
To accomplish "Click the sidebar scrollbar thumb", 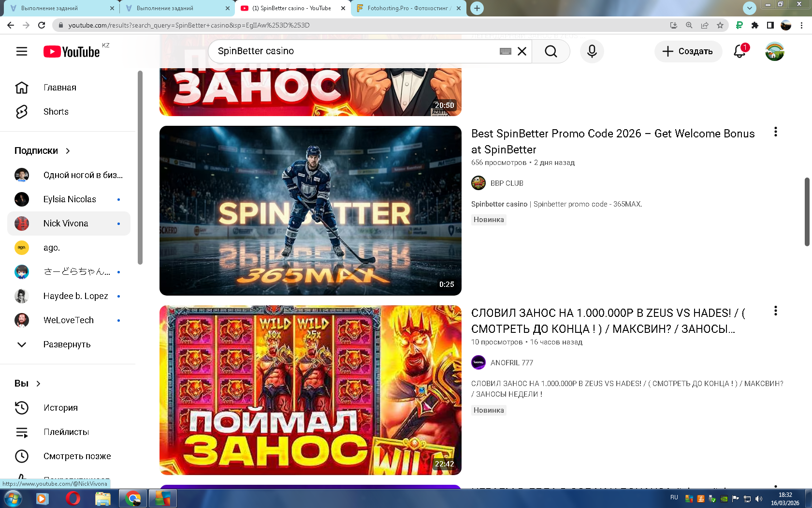I will (x=140, y=167).
